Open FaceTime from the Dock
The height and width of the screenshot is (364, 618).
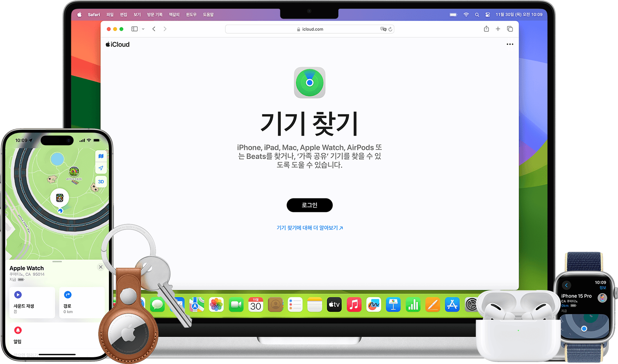point(236,305)
